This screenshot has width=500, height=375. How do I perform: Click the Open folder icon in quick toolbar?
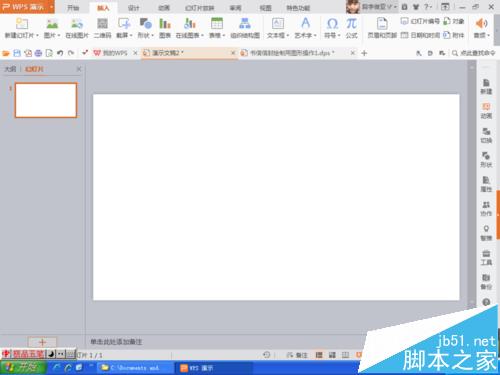(x=6, y=53)
